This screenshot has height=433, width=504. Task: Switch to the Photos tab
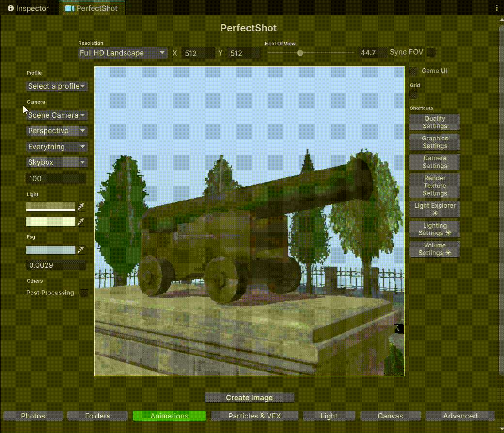coord(33,416)
